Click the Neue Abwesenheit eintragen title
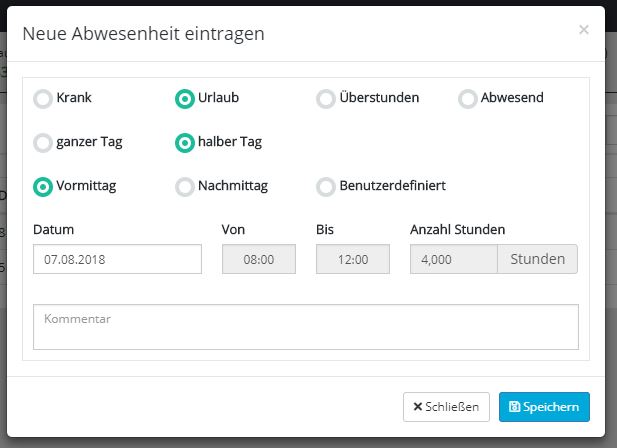The image size is (617, 448). [x=143, y=33]
